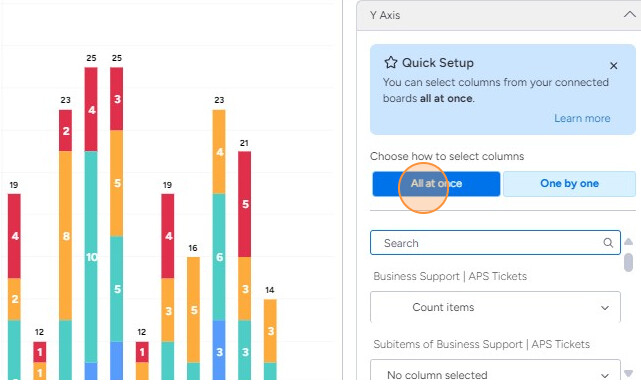Open the Learn more link
Image resolution: width=641 pixels, height=384 pixels.
coord(582,118)
